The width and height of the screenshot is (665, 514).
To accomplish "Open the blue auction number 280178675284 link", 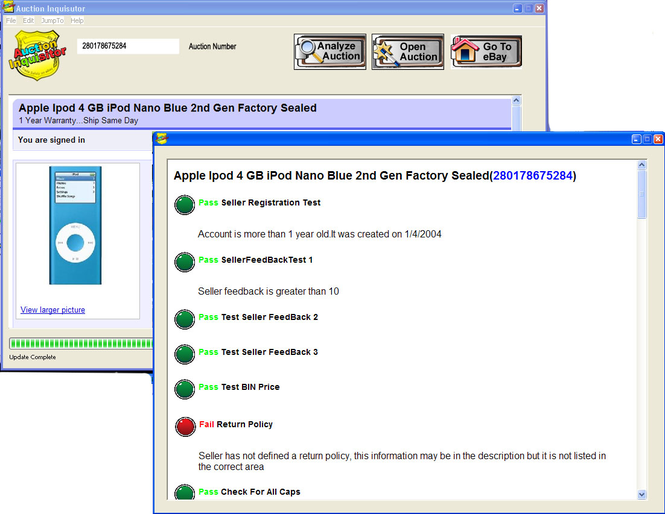I will pos(532,175).
